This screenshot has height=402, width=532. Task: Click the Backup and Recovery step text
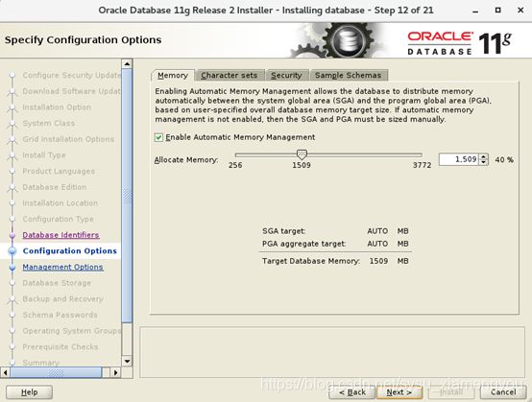coord(62,299)
